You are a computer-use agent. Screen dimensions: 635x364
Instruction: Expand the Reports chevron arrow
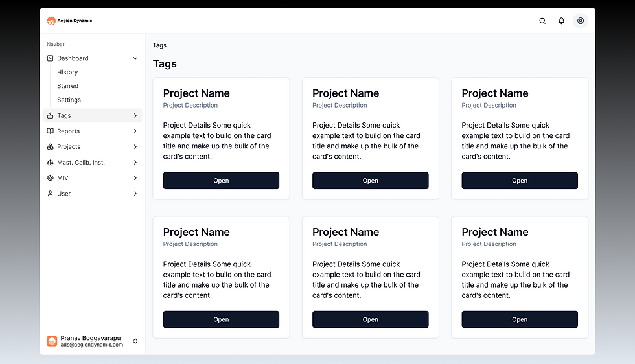pos(135,131)
